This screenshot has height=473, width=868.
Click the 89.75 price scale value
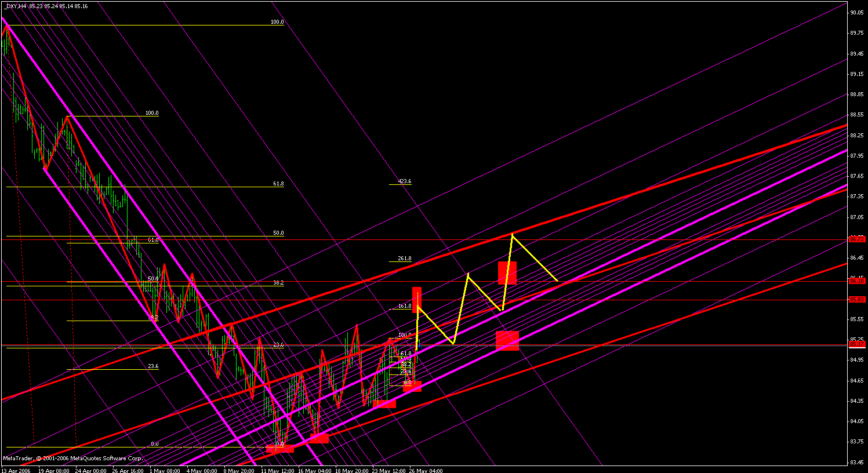858,33
